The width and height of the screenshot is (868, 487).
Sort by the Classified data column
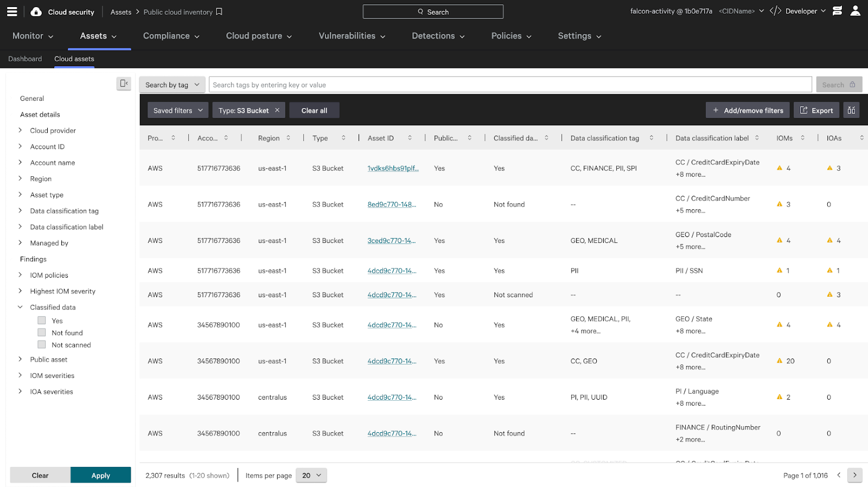pyautogui.click(x=547, y=138)
